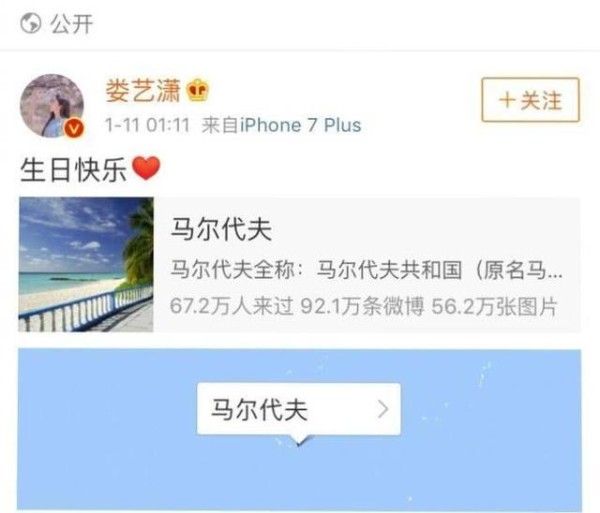Image resolution: width=600 pixels, height=513 pixels.
Task: View the 67.2万人来过 location stats line
Action: 363,306
